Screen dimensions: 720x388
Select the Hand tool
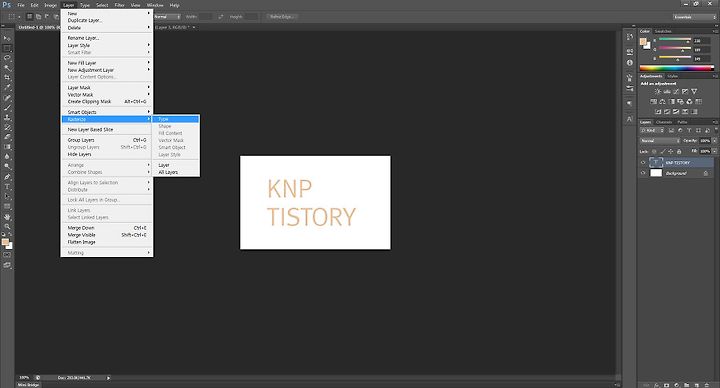(x=7, y=217)
